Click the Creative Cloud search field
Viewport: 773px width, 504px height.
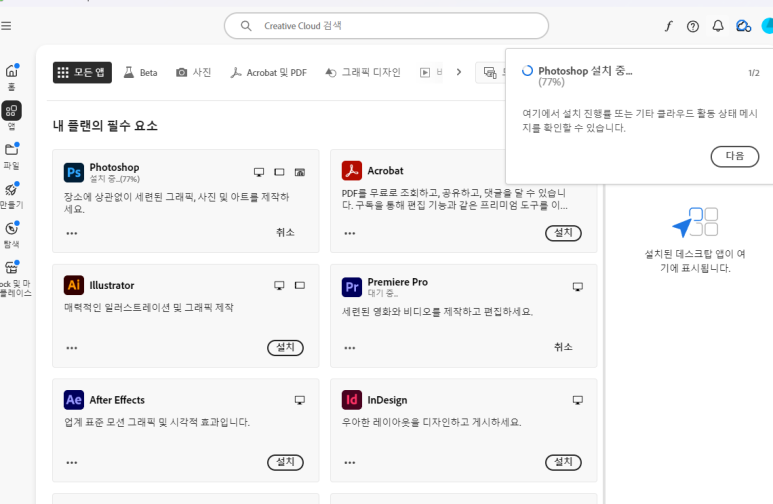tap(386, 26)
